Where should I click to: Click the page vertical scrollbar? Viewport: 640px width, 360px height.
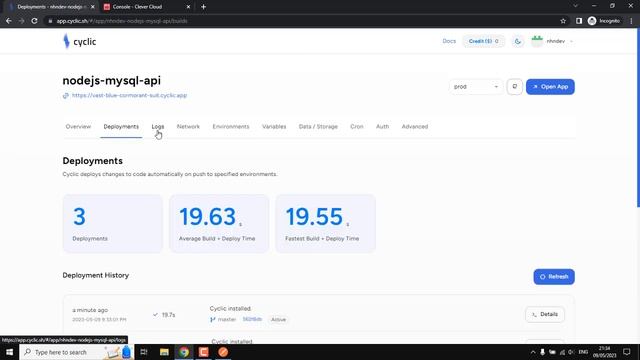coord(638,118)
